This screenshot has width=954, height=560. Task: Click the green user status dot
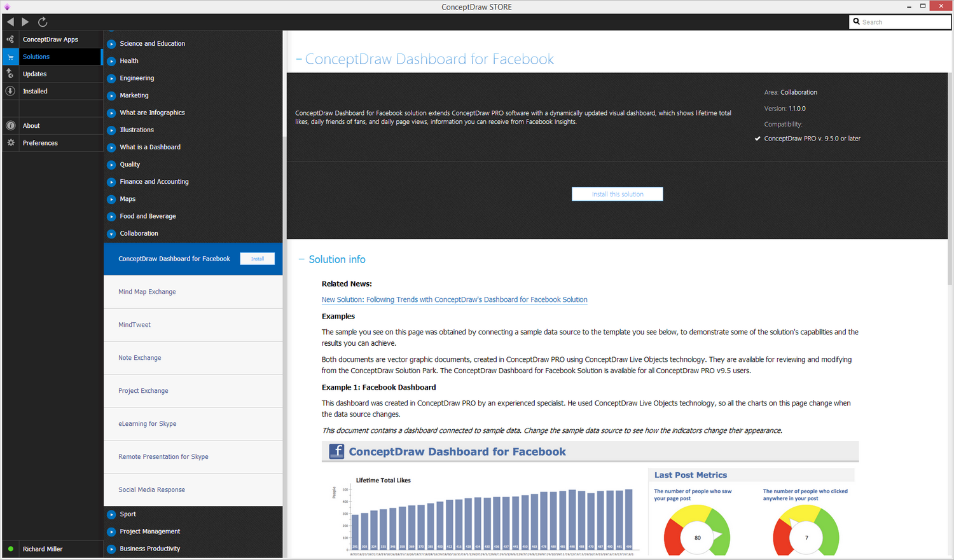(x=11, y=549)
